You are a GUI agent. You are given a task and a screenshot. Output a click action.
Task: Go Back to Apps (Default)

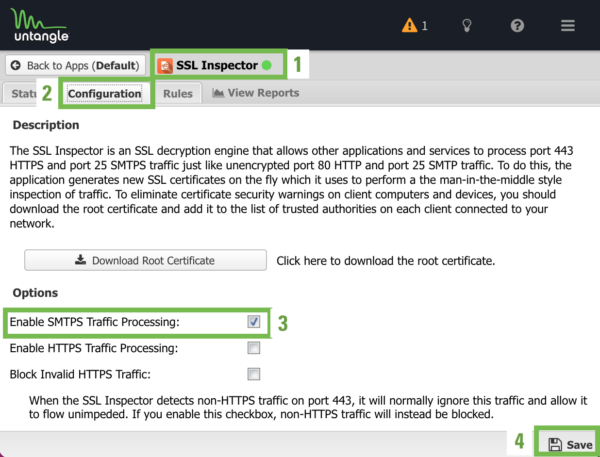tap(75, 65)
